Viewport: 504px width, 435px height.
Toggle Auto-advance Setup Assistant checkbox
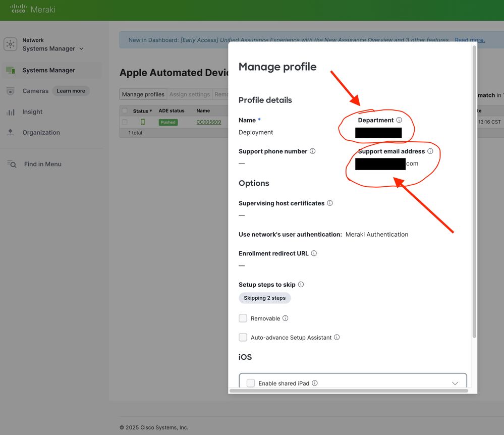pyautogui.click(x=243, y=338)
